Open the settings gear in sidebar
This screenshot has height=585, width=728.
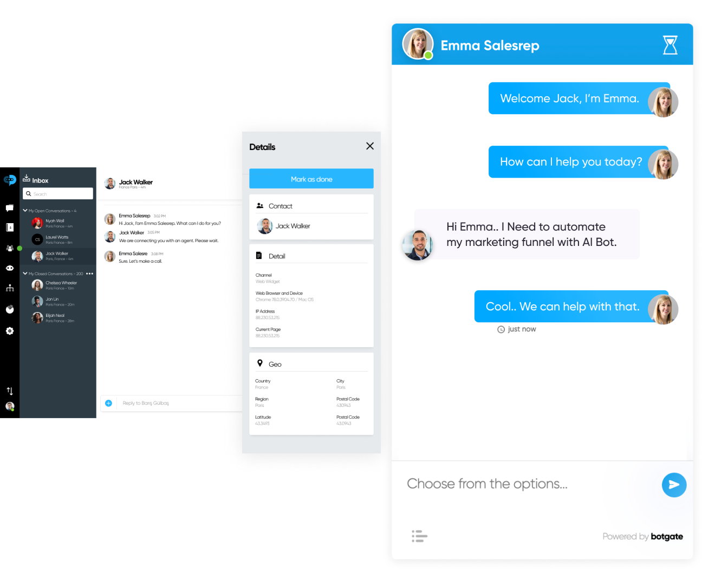(10, 331)
